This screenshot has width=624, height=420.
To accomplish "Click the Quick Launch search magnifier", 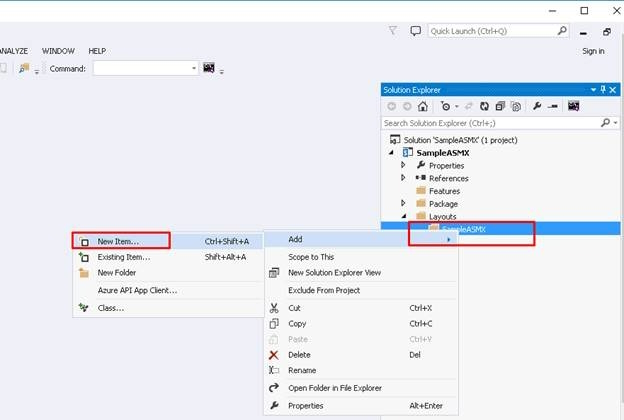I will (562, 31).
